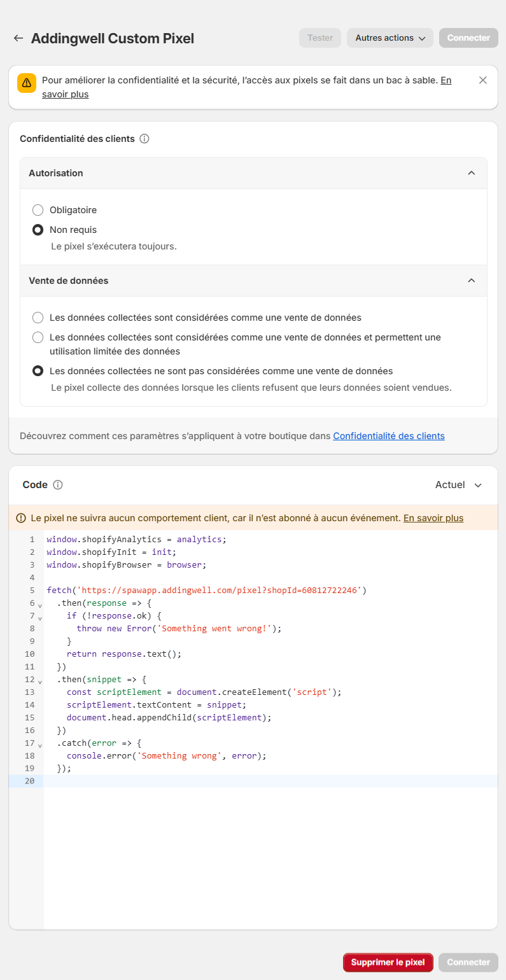Click alert icon in the no-events warning
506x980 pixels.
pyautogui.click(x=21, y=518)
